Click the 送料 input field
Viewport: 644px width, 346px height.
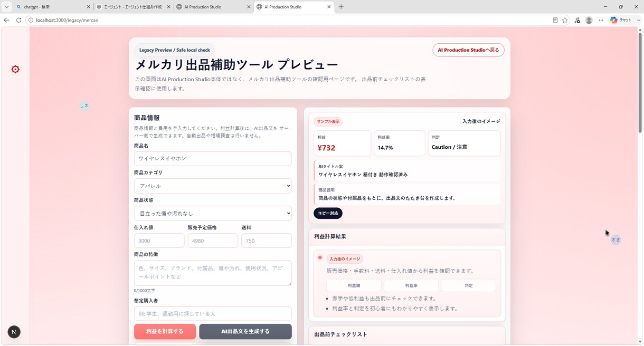pyautogui.click(x=267, y=241)
